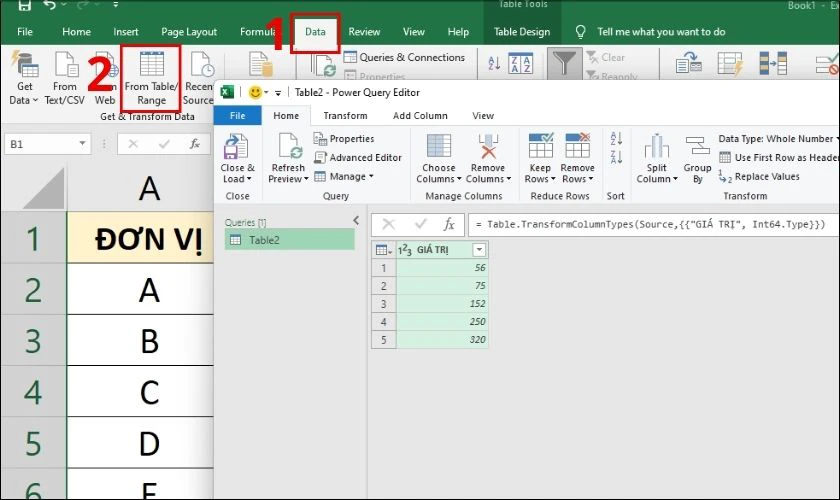Image resolution: width=840 pixels, height=500 pixels.
Task: Open the Advanced Editor
Action: click(x=358, y=158)
